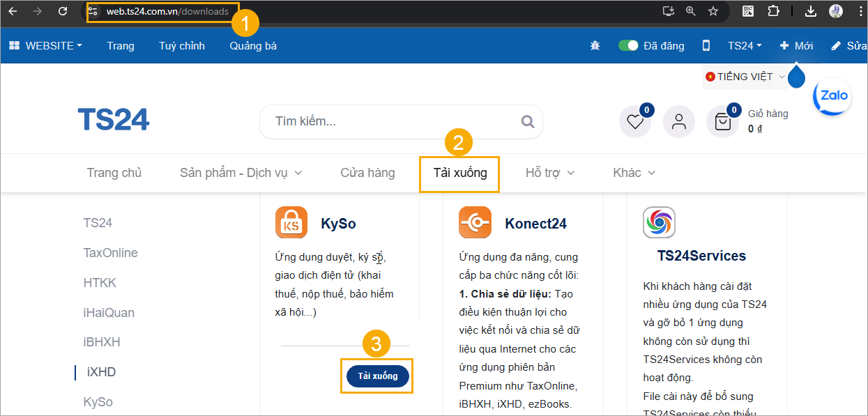Image resolution: width=868 pixels, height=416 pixels.
Task: Expand the TIẾNG VIỆT language selector
Action: [x=745, y=77]
